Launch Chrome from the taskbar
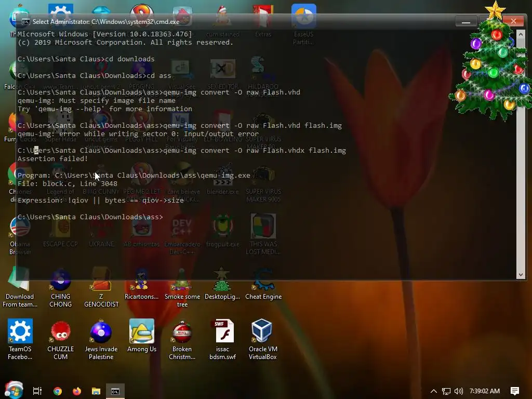Viewport: 532px width, 399px height. point(58,391)
